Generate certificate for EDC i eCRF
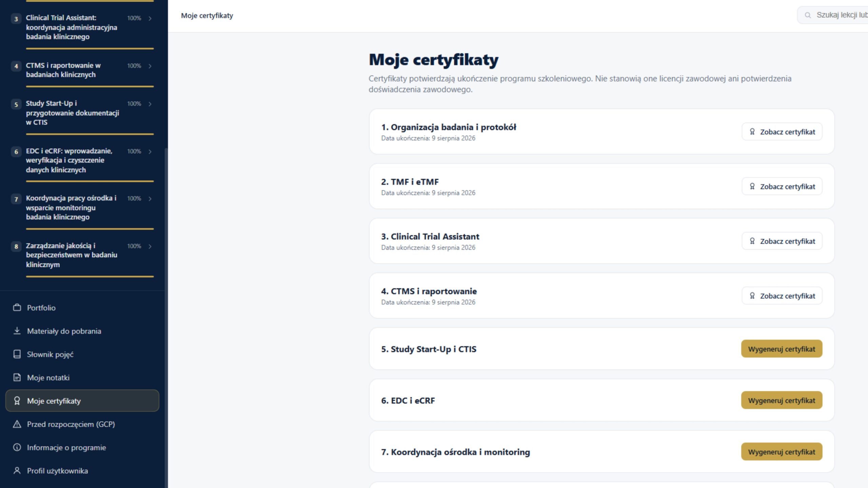Screen dimensions: 868x488 click(x=782, y=401)
